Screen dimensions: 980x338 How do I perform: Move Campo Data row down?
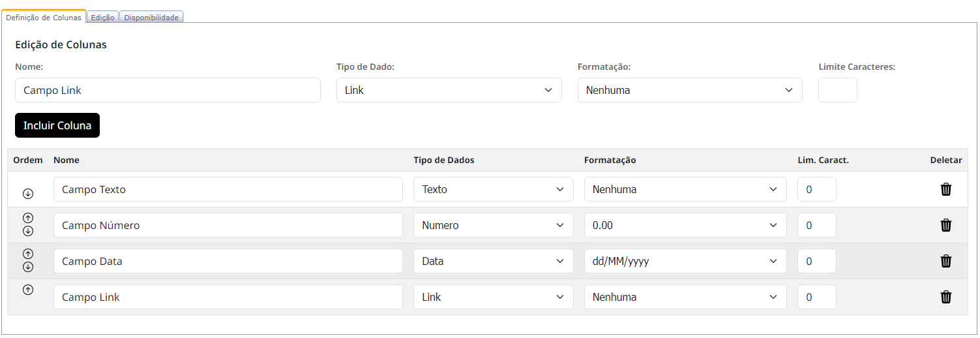[x=28, y=267]
